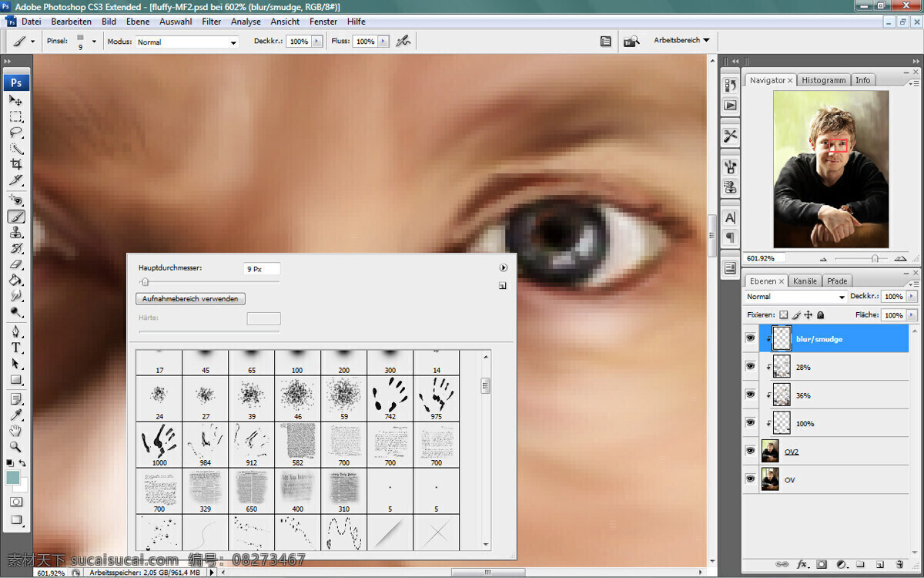Hide the 28% layer

(750, 367)
